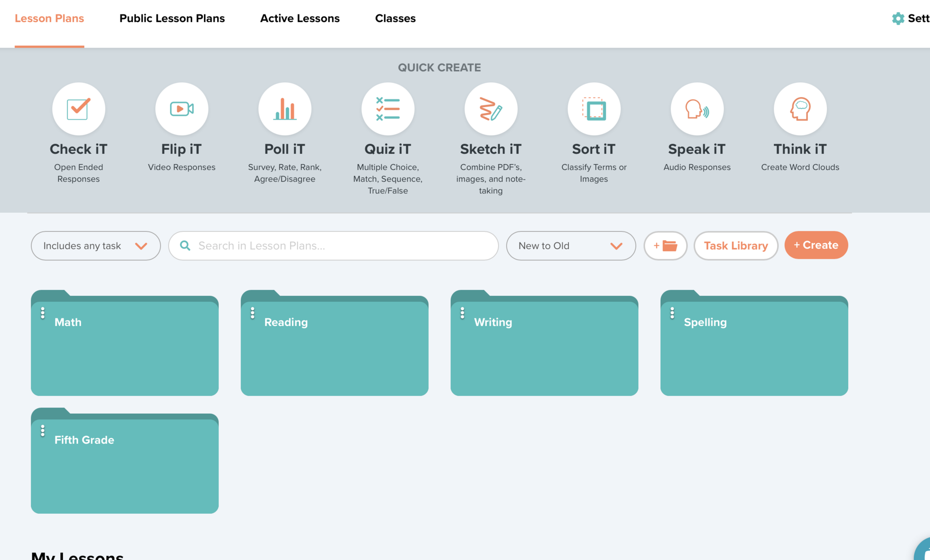Open Flip iT video response icon

[x=182, y=109]
